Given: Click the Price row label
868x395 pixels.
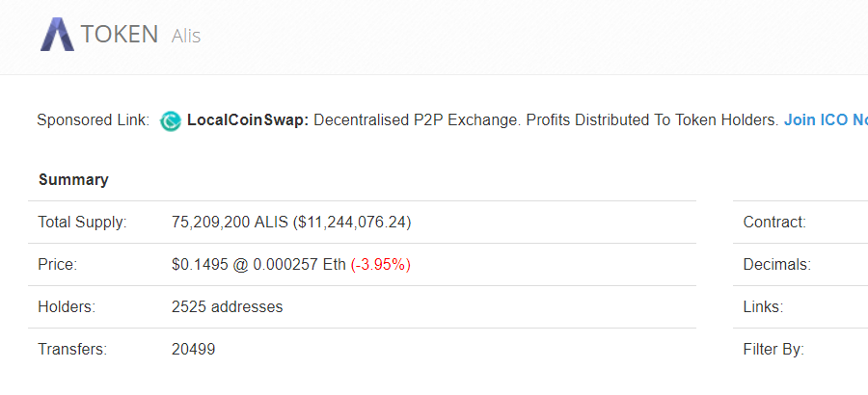Looking at the screenshot, I should (x=57, y=264).
